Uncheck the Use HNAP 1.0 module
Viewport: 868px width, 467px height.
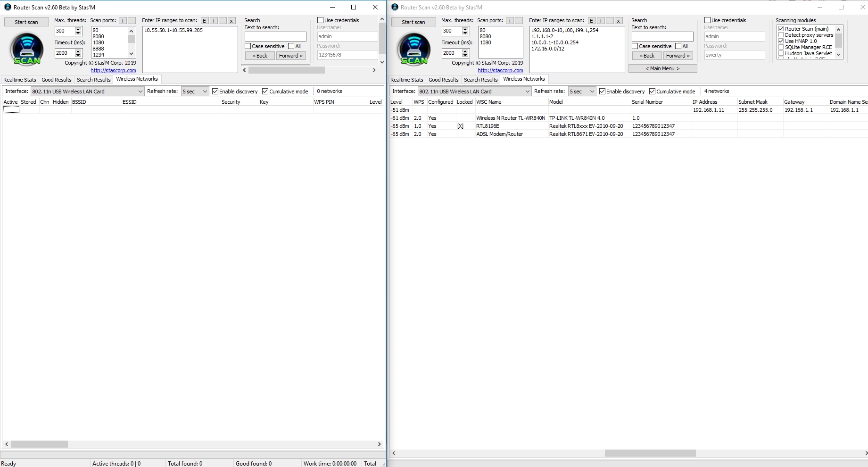pyautogui.click(x=781, y=41)
